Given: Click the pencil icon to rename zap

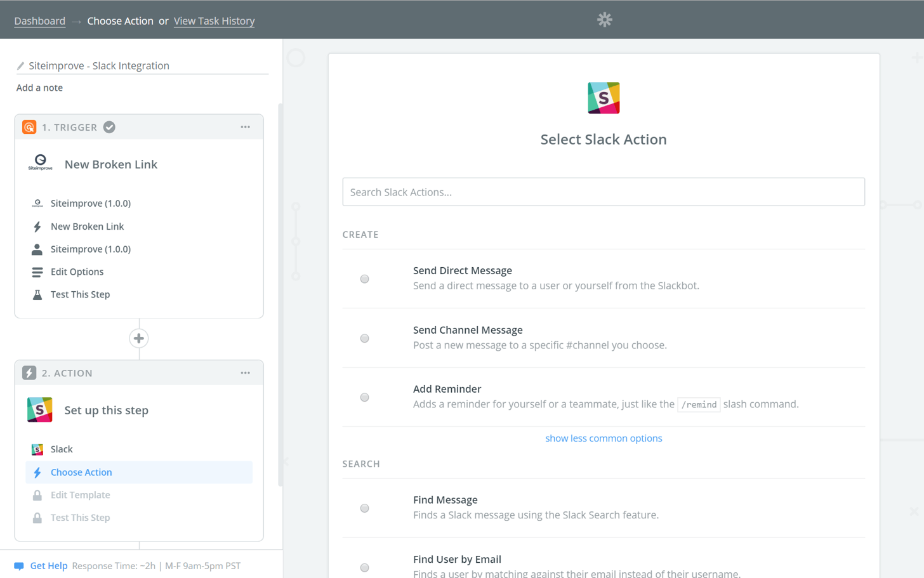Looking at the screenshot, I should (20, 66).
